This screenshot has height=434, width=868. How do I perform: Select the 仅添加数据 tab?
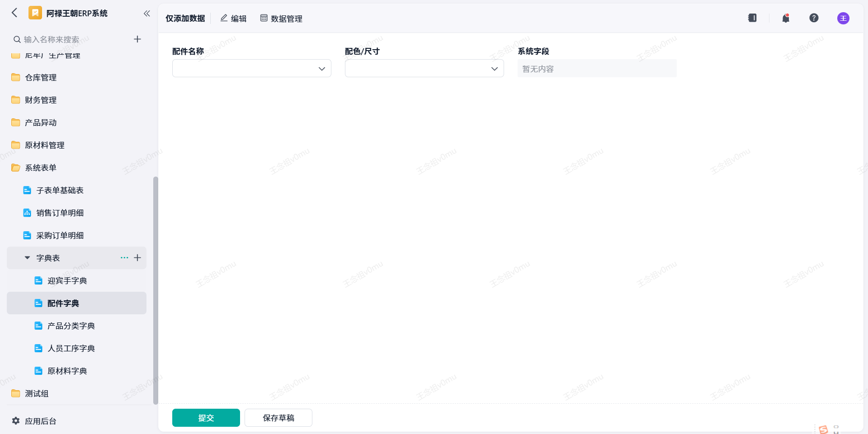tap(185, 19)
